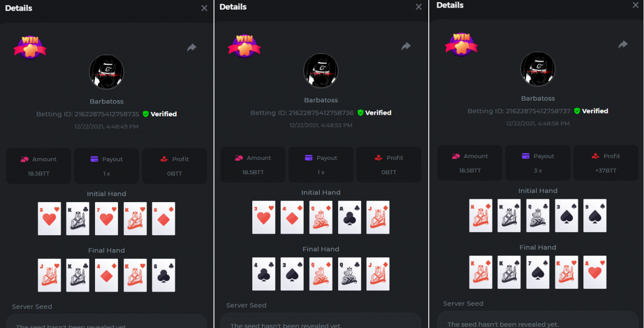Click share arrow in left Details panel
Viewport: 644px width, 328px height.
pyautogui.click(x=192, y=48)
